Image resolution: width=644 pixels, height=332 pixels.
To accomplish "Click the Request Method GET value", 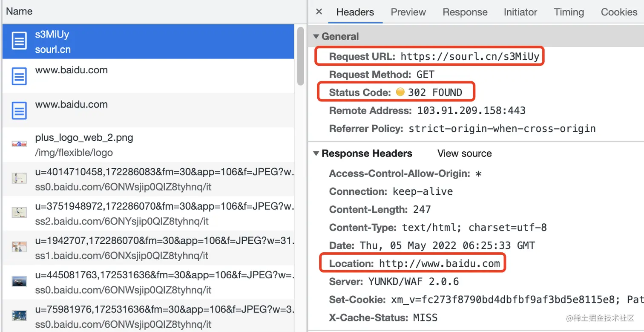I will click(425, 75).
